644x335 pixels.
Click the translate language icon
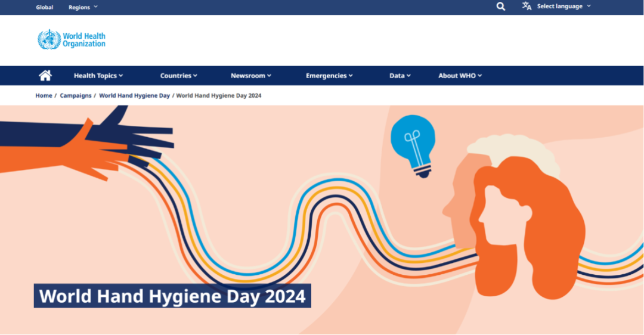(527, 6)
